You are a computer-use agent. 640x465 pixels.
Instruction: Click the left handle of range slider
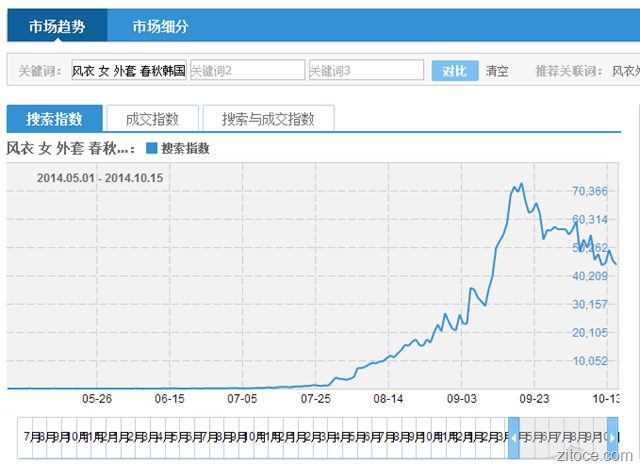514,436
